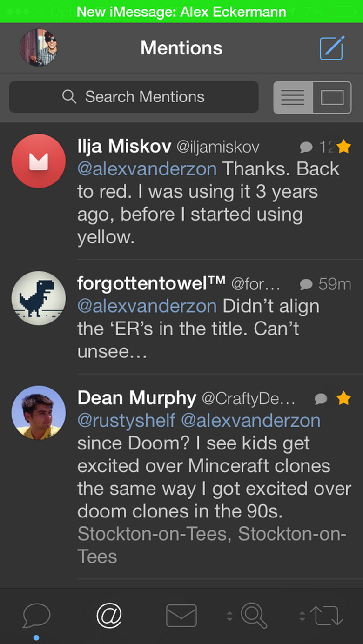
Task: Open the Timeline speech bubble tab
Action: [x=36, y=615]
